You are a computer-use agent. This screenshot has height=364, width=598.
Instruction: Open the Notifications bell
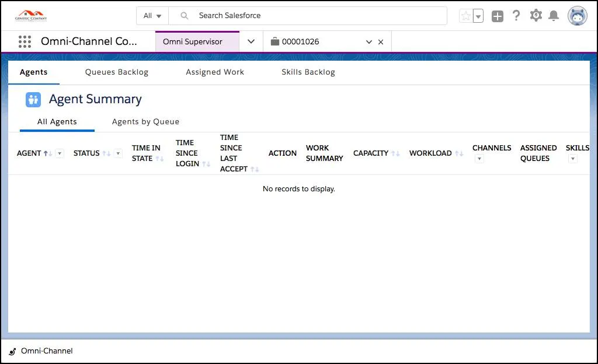[x=554, y=16]
